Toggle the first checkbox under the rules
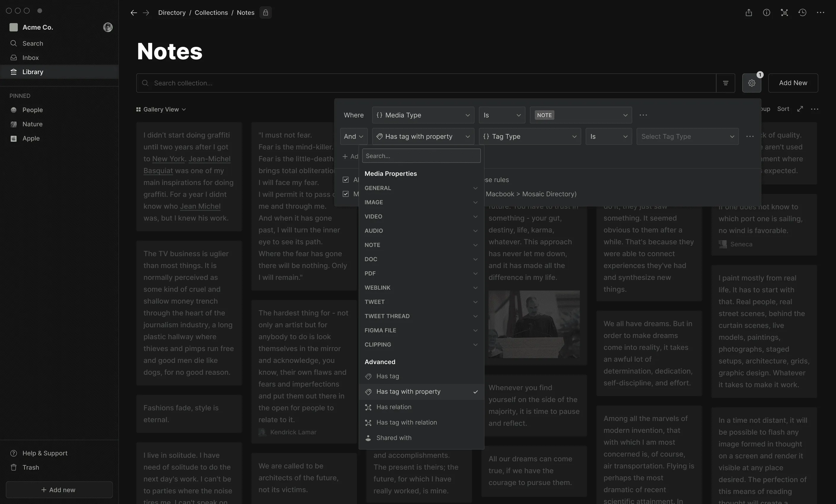Screen dimensions: 836x504 click(x=345, y=180)
